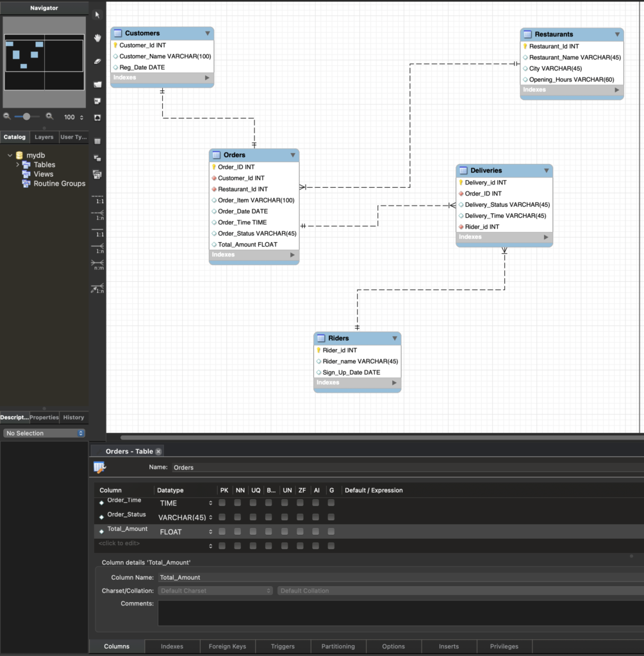644x656 pixels.
Task: Enable NN checkbox for Order_Status column
Action: 238,517
